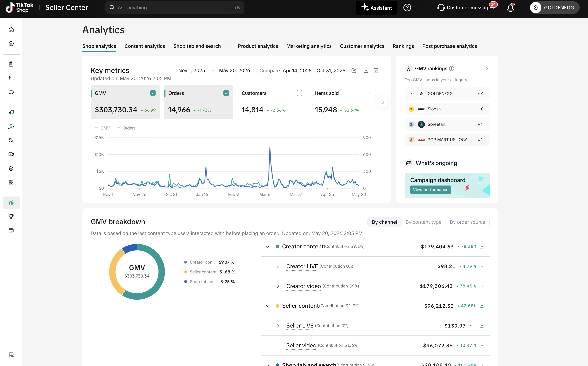Viewport: 588px width, 366px height.
Task: Open the Products bag sidebar icon
Action: (x=11, y=78)
